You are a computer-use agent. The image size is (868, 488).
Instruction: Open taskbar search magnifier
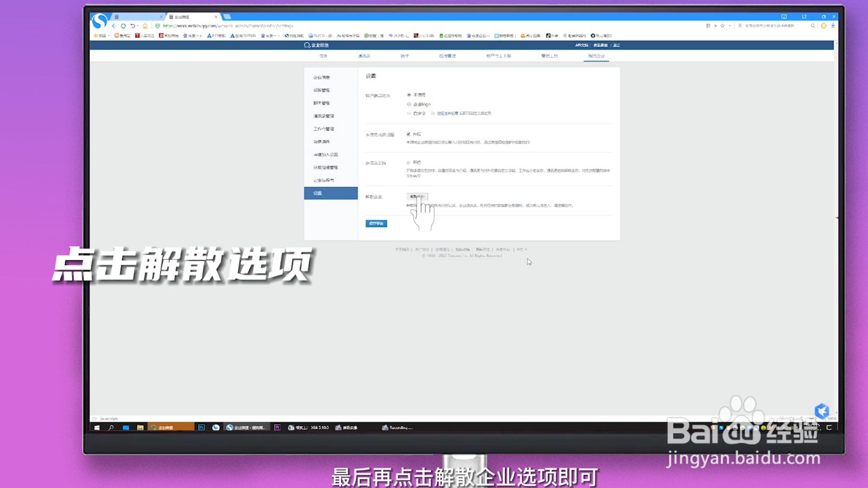point(111,427)
